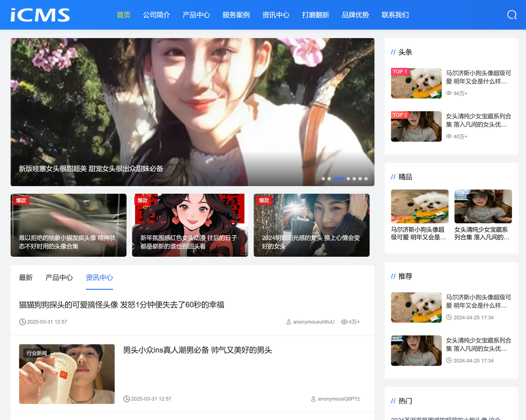
Task: Click the search magnifier icon
Action: coord(512,15)
